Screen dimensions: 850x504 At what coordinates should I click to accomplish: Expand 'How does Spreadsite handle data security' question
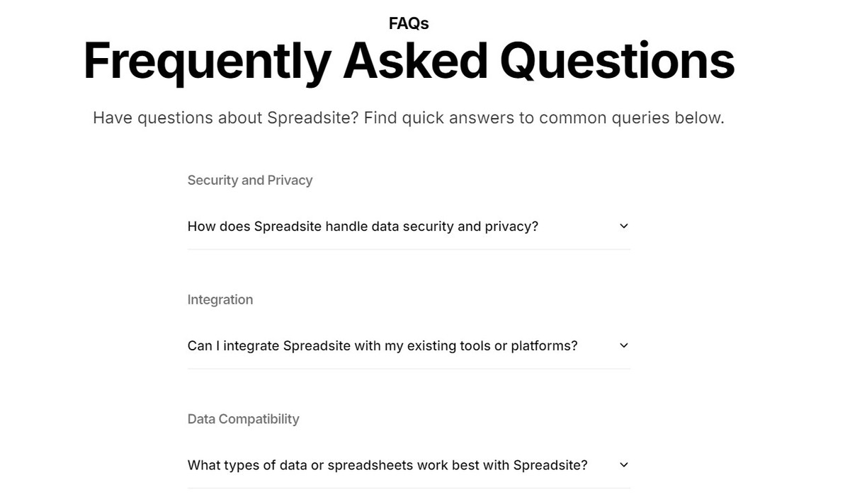[x=409, y=227]
